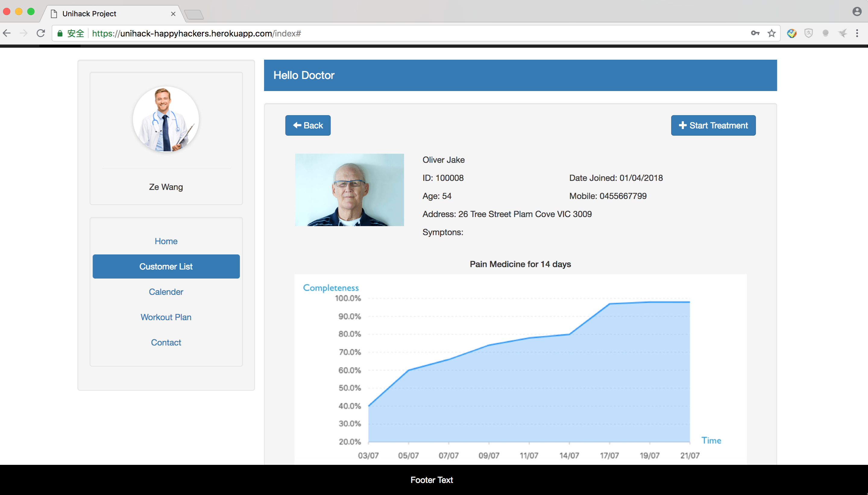Click the Chrome profile avatar icon

857,11
